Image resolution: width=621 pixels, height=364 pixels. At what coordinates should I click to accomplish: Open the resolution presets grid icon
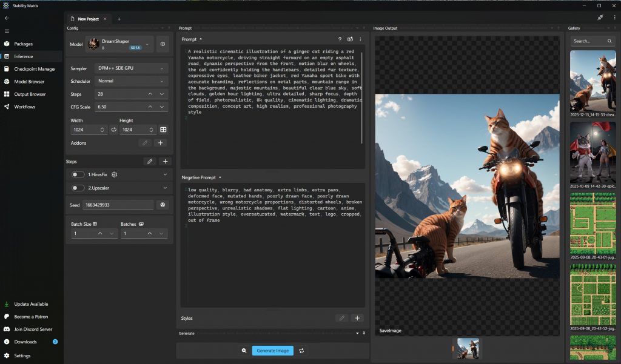point(163,130)
